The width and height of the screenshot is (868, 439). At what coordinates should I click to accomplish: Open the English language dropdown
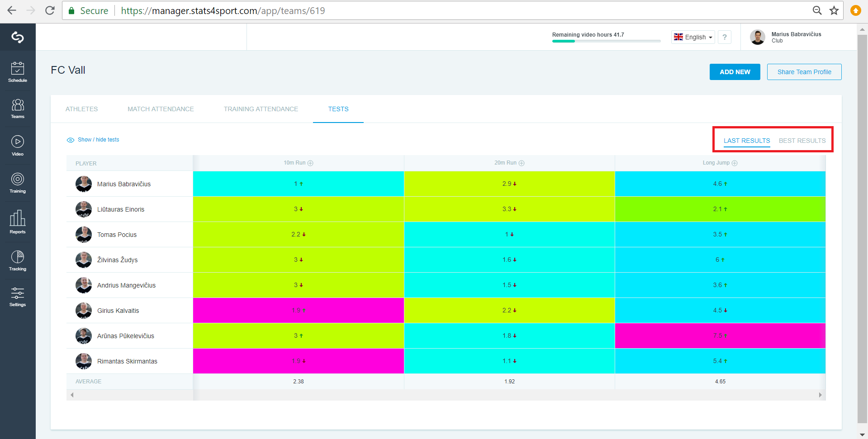click(x=693, y=37)
